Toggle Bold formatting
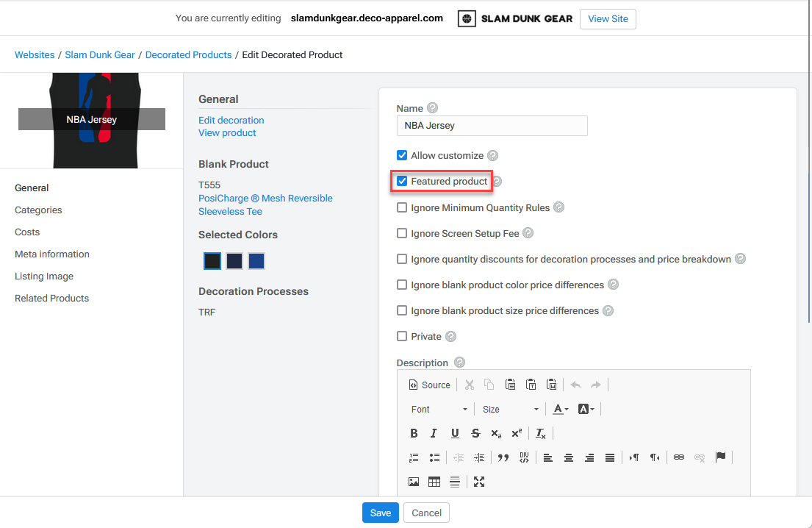Viewport: 812px width, 528px height. 414,433
